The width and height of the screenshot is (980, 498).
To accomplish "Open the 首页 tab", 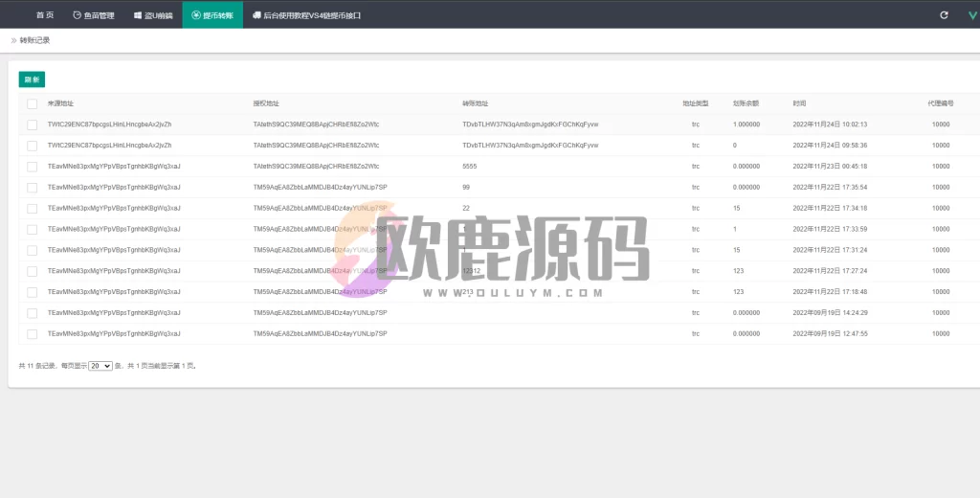I will 44,15.
